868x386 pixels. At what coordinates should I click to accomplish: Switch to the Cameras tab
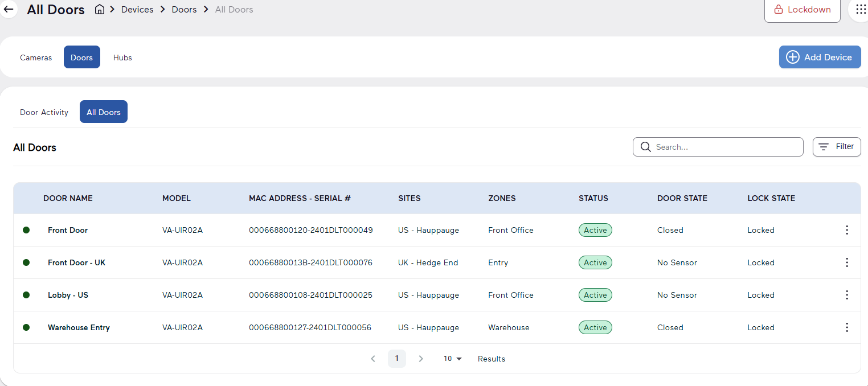tap(36, 58)
